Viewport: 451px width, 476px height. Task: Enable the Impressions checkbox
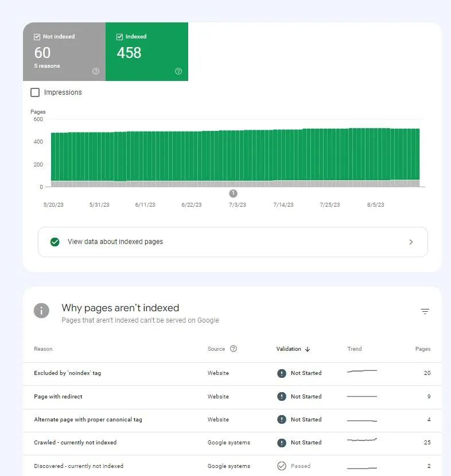pyautogui.click(x=35, y=92)
